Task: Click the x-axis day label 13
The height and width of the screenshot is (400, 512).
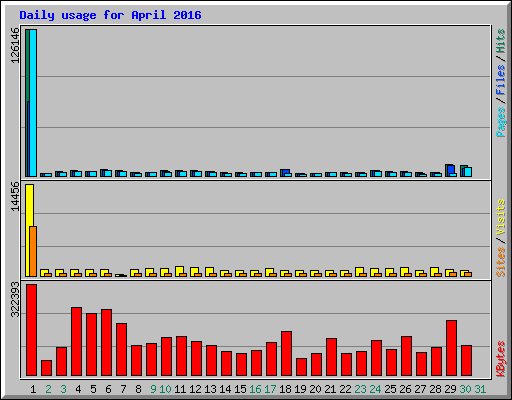Action: pyautogui.click(x=210, y=389)
